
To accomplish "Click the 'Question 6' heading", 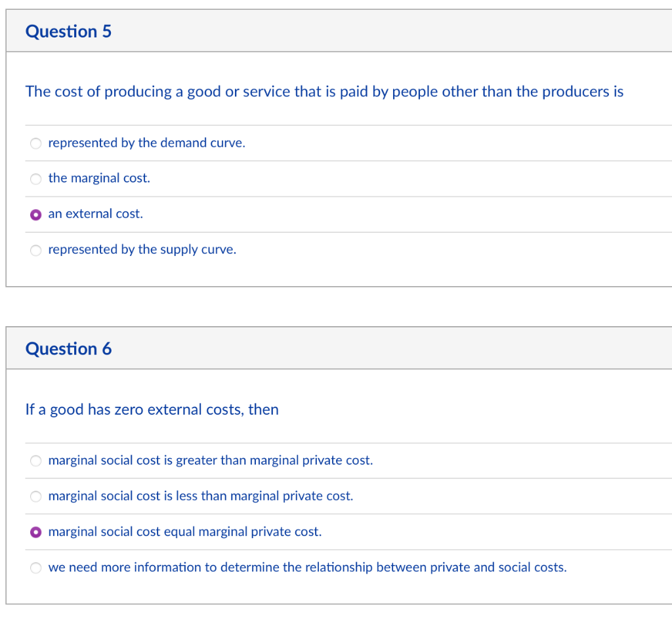I will pyautogui.click(x=68, y=348).
